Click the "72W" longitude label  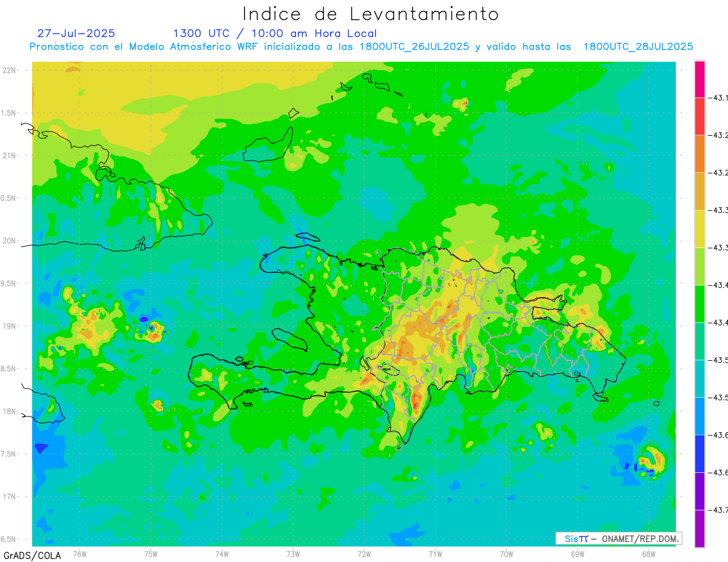(365, 554)
